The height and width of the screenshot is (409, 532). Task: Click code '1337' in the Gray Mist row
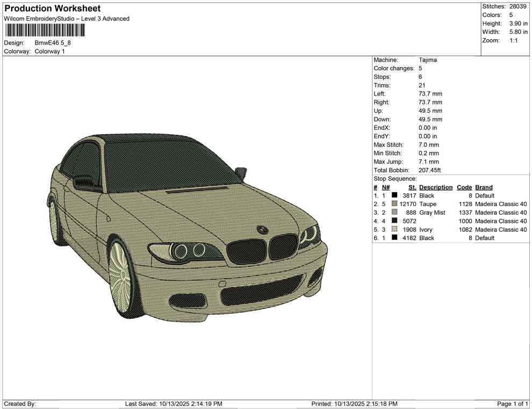click(x=465, y=213)
